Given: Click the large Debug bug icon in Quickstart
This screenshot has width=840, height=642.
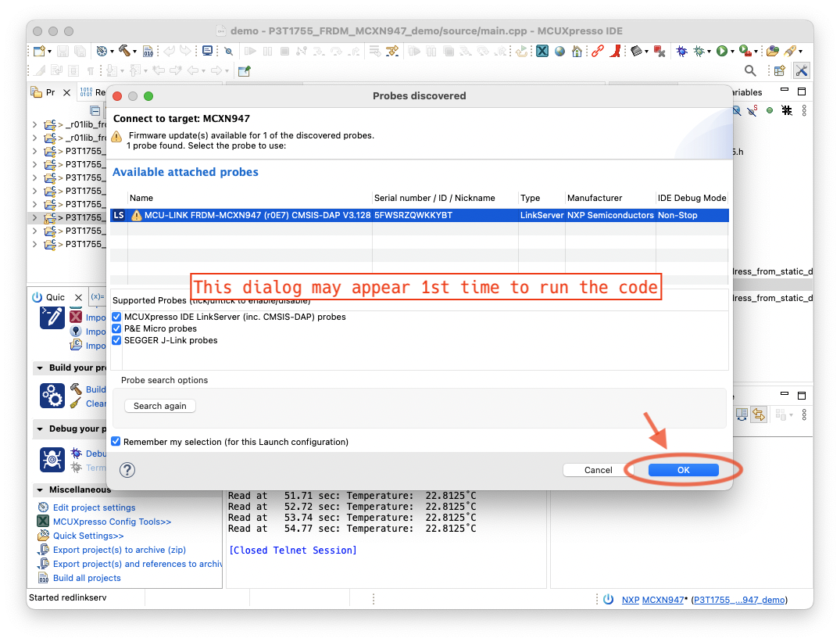Looking at the screenshot, I should pos(52,460).
